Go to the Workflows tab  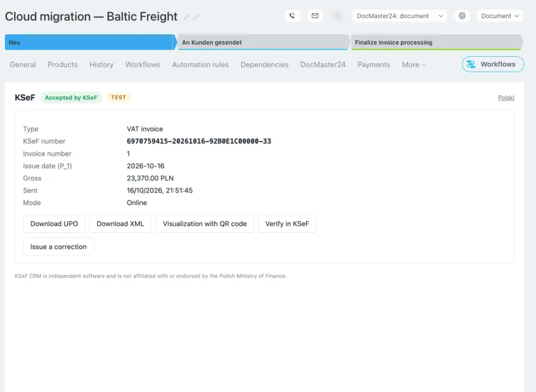143,65
